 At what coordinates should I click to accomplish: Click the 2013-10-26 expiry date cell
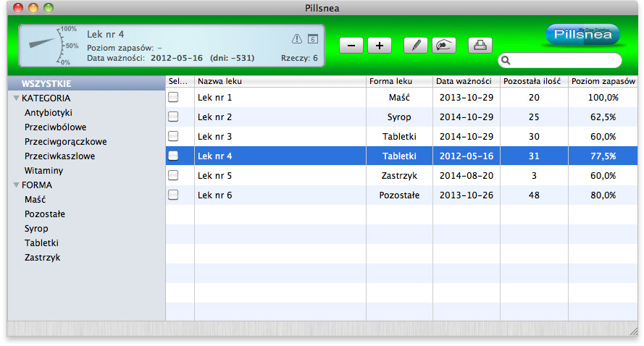[467, 195]
